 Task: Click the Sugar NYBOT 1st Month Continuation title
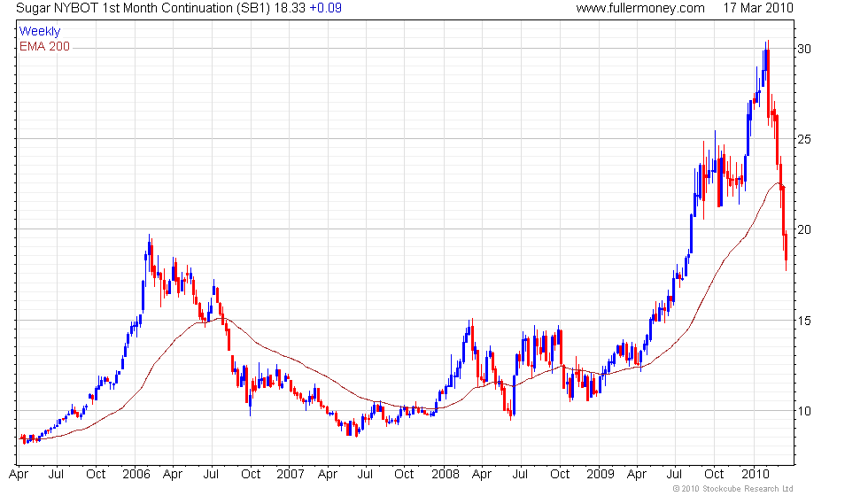click(143, 8)
